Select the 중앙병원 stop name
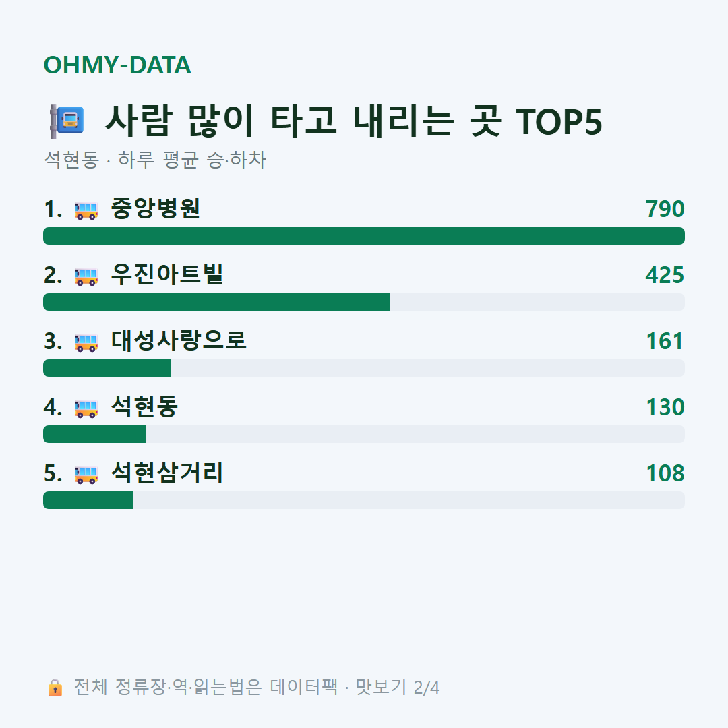The height and width of the screenshot is (728, 728). pyautogui.click(x=156, y=208)
